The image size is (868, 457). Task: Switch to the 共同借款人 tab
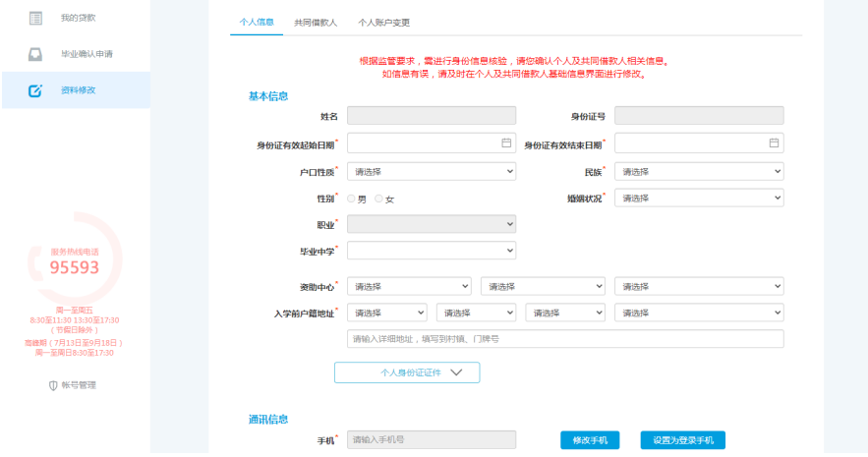[315, 22]
